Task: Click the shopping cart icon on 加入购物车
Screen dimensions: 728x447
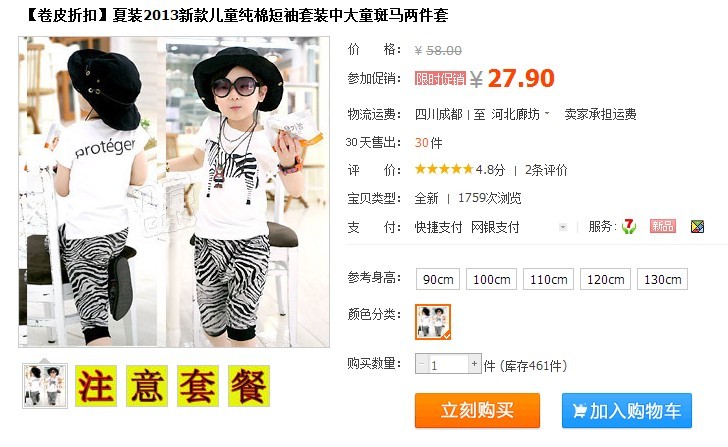Action: click(579, 411)
